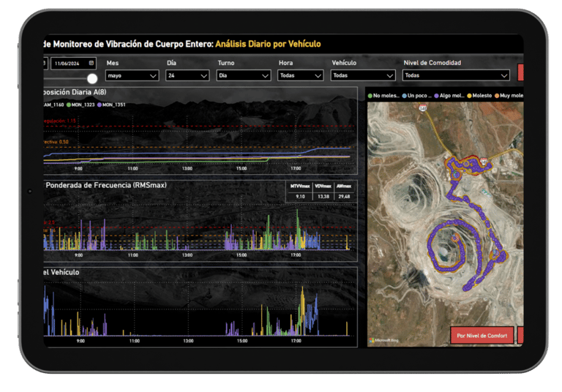Open the calendar icon in the date field
The image size is (562, 392).
[x=91, y=63]
